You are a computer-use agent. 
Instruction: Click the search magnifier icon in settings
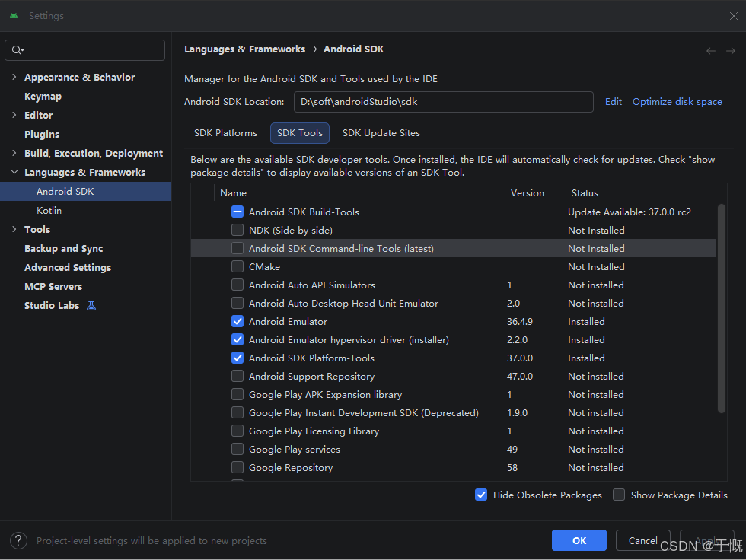click(18, 50)
